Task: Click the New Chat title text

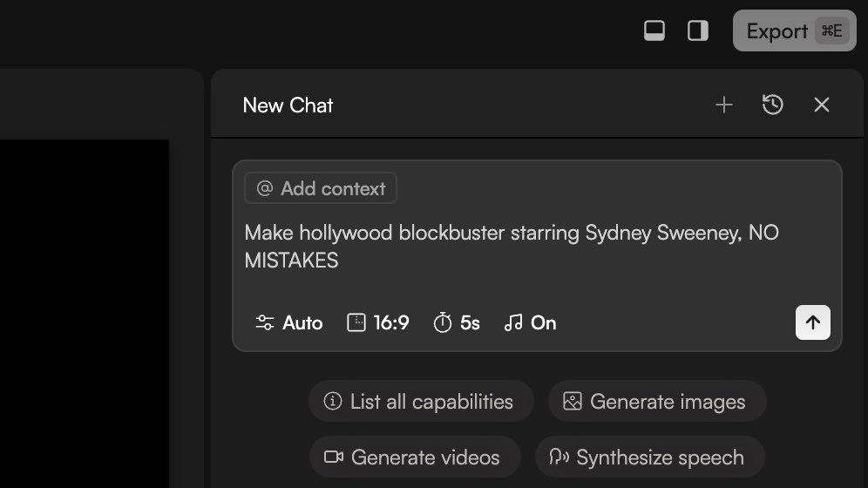Action: (288, 105)
